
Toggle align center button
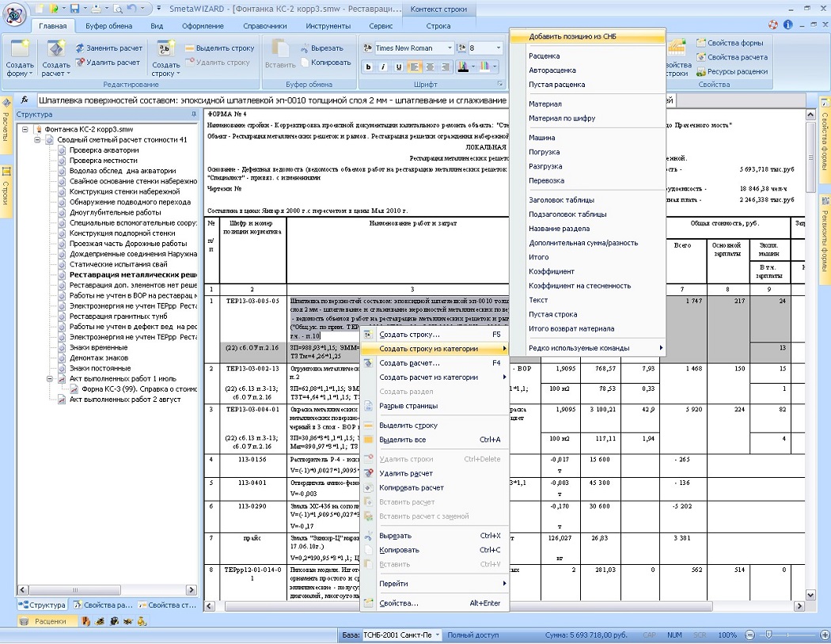[430, 66]
